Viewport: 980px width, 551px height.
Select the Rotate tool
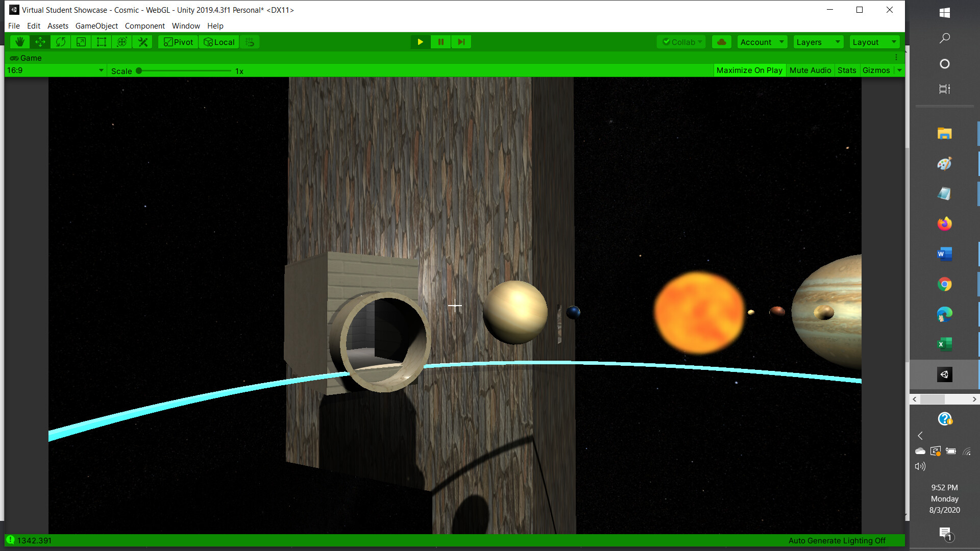click(60, 42)
